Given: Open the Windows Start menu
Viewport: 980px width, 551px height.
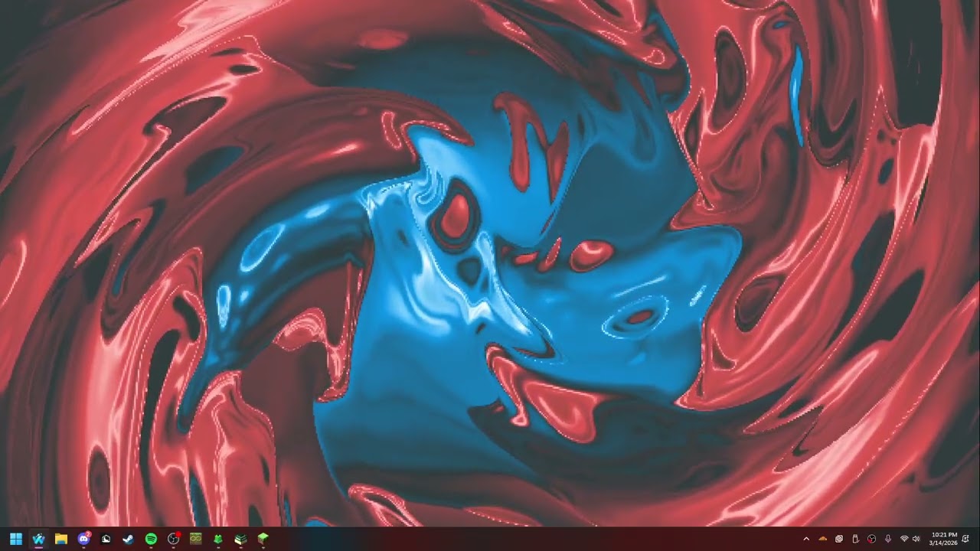Looking at the screenshot, I should pyautogui.click(x=16, y=539).
